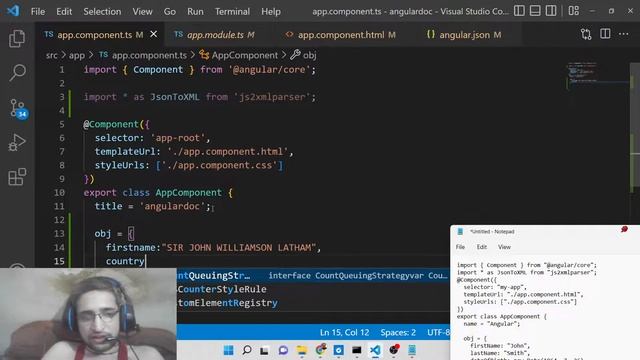
Task: Choose CounterStyleRule autocomplete suggestion
Action: click(313, 289)
